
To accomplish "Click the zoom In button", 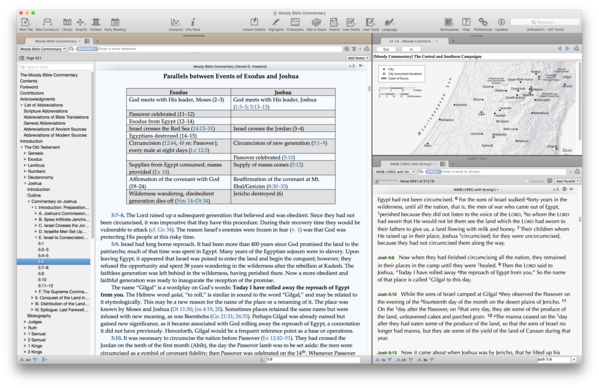I will [x=411, y=49].
